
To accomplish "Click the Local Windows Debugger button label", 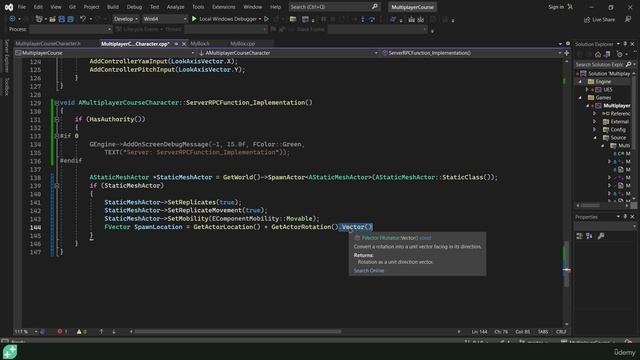I will 228,19.
